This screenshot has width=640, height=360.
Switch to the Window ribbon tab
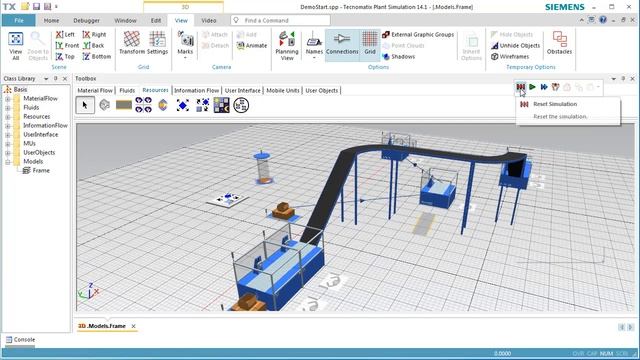pyautogui.click(x=125, y=20)
